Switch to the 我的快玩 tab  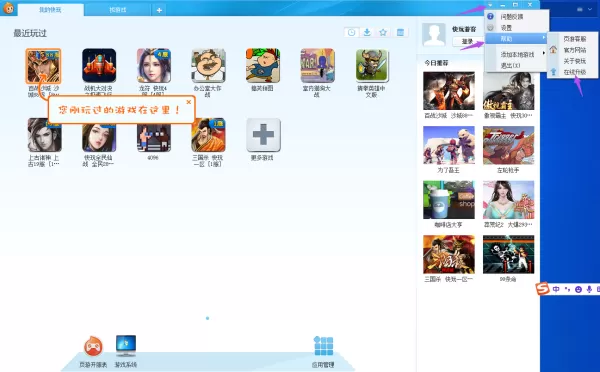51,10
